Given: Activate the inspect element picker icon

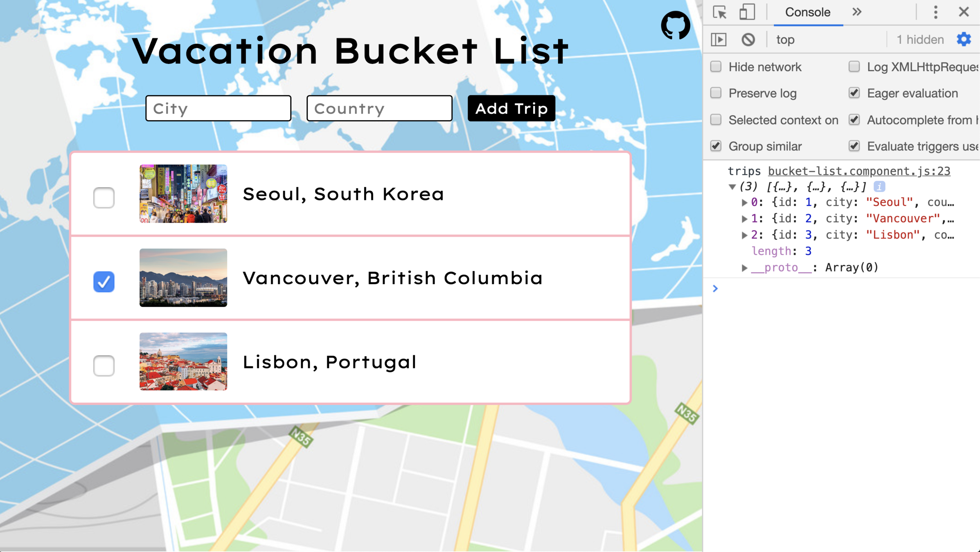Looking at the screenshot, I should pyautogui.click(x=720, y=12).
